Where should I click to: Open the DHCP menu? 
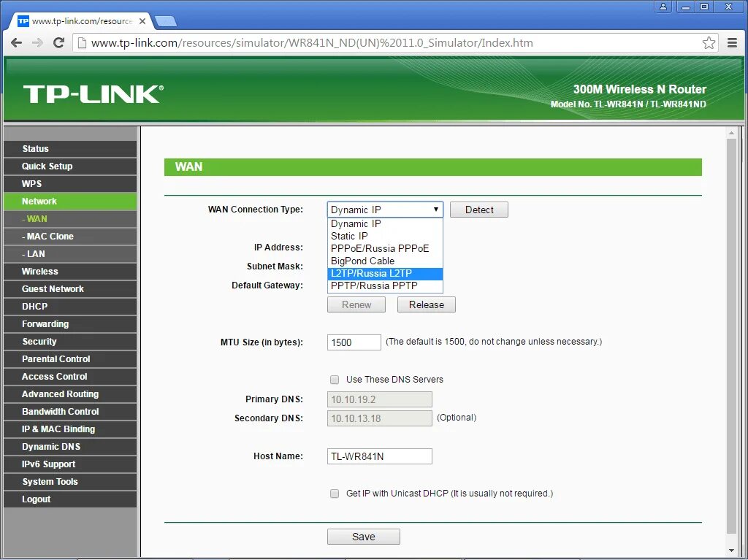pos(70,307)
